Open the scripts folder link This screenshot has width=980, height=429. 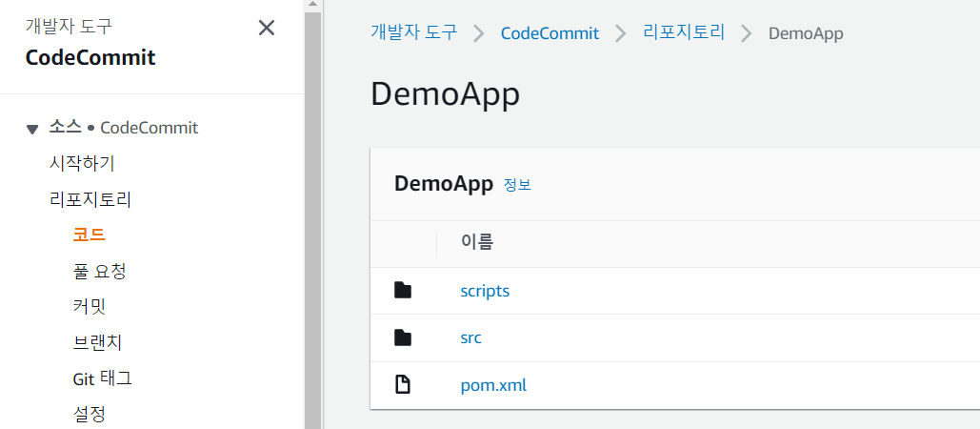[x=485, y=291]
